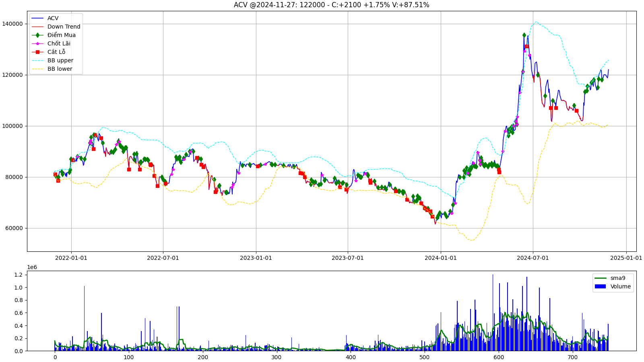This screenshot has width=644, height=362.
Task: Click the 'Down Trend' legend entry
Action: (x=64, y=27)
